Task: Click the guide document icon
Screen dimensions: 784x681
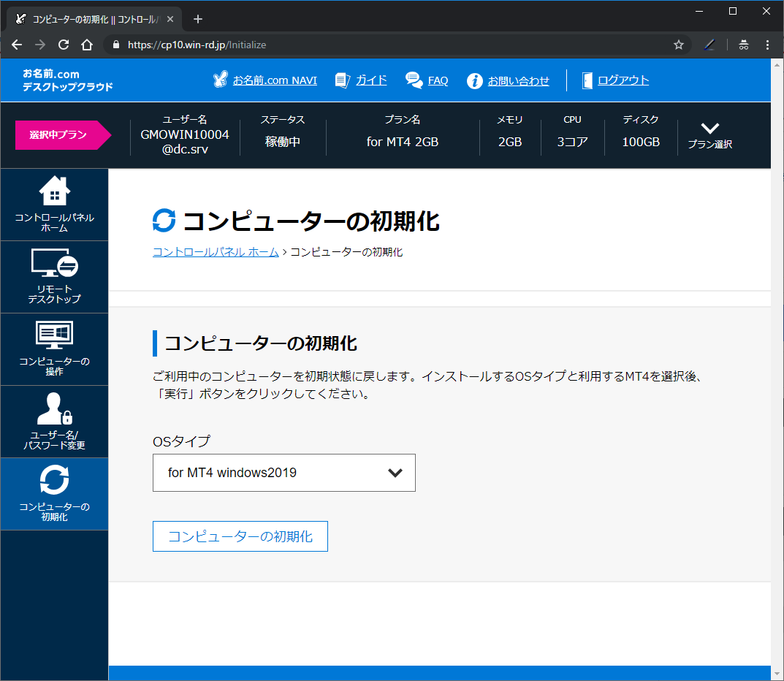Action: 343,80
